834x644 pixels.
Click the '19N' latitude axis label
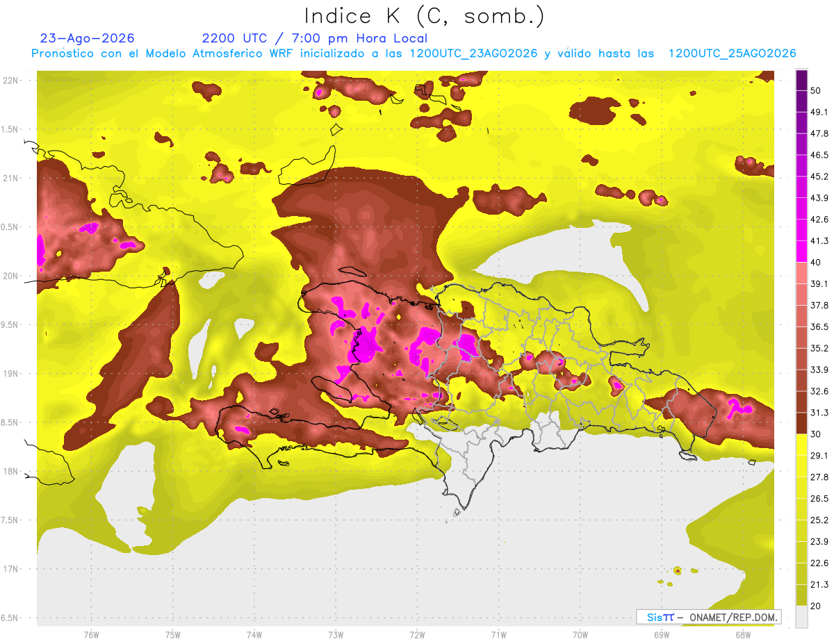click(x=10, y=373)
